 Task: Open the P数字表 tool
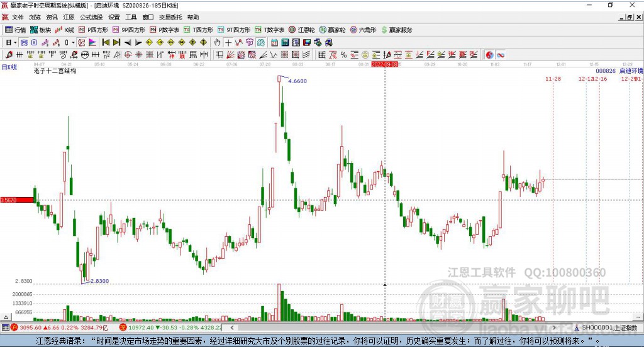(165, 30)
